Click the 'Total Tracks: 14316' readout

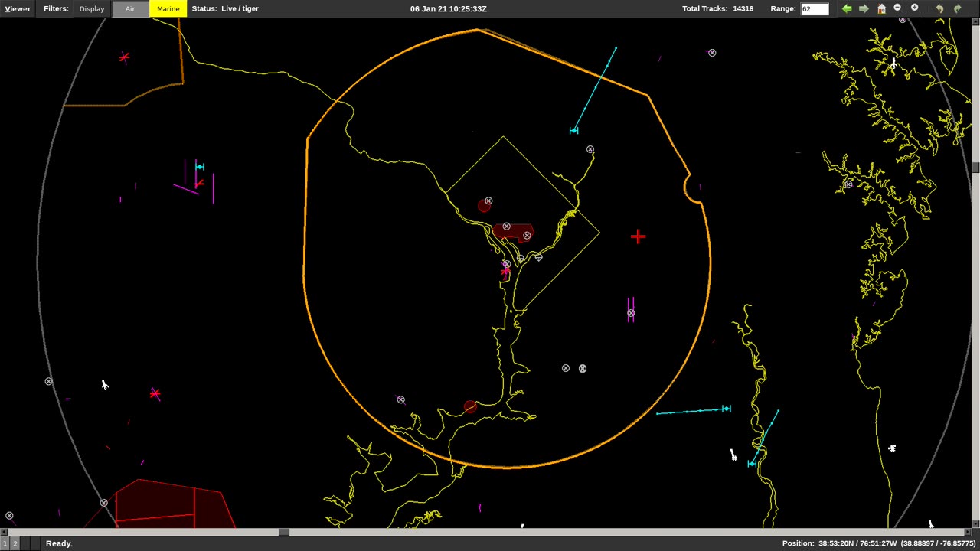(718, 8)
